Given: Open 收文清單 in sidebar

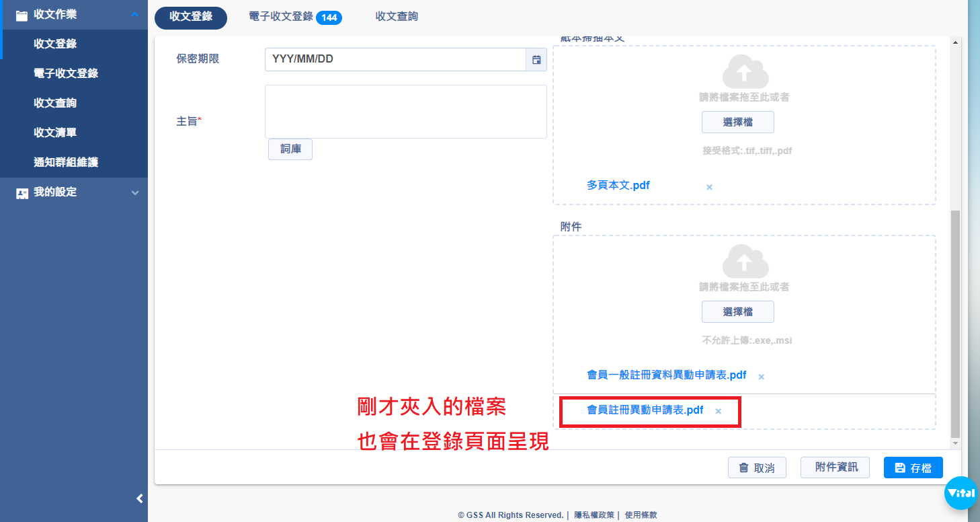Looking at the screenshot, I should [55, 133].
